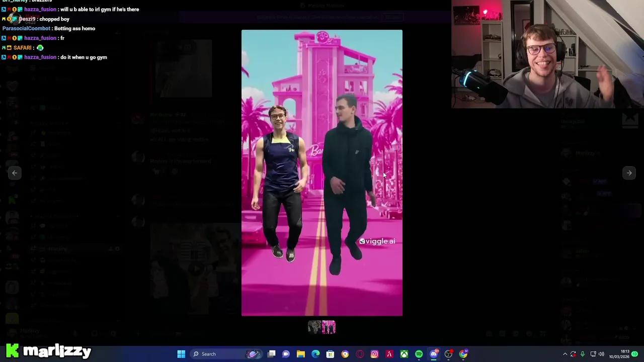Open Instagram from the taskbar
Image resolution: width=644 pixels, height=362 pixels.
(374, 354)
